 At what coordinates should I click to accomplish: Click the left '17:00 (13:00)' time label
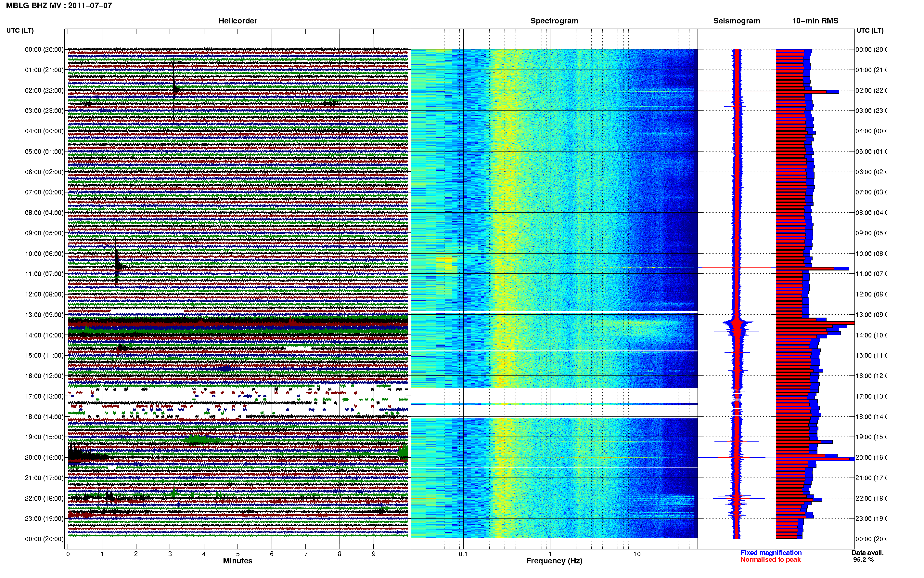coord(44,396)
